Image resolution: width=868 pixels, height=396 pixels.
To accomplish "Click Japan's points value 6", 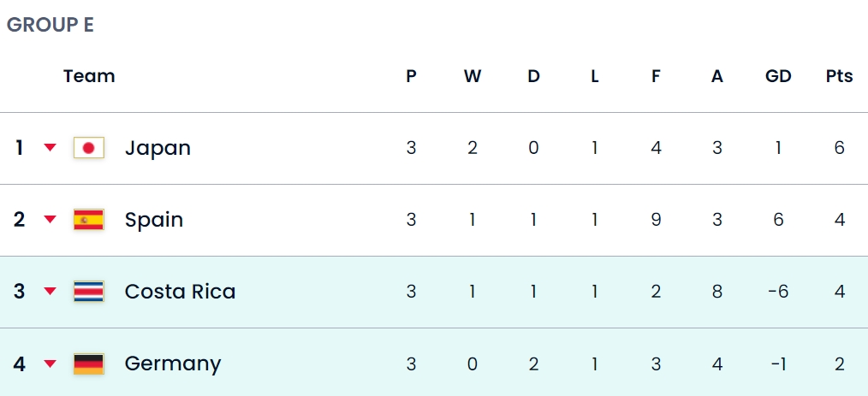I will [x=839, y=148].
